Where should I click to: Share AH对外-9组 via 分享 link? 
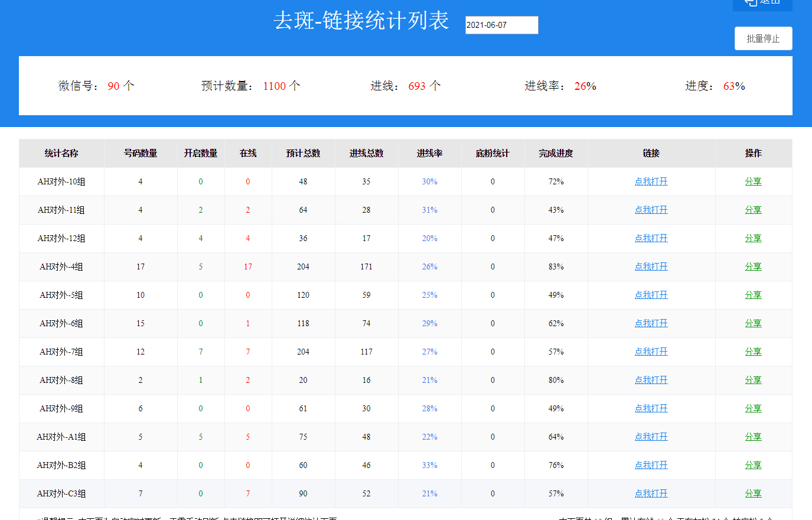pos(753,408)
